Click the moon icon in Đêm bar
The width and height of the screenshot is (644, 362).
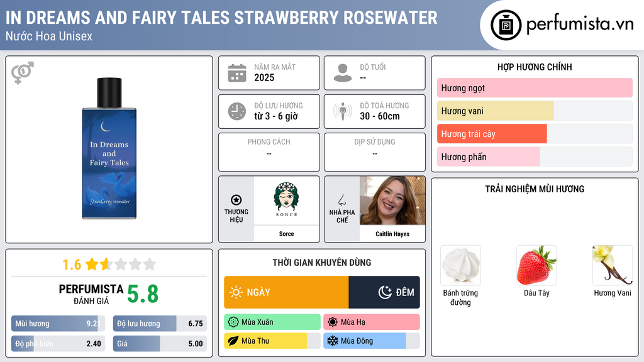click(x=385, y=292)
